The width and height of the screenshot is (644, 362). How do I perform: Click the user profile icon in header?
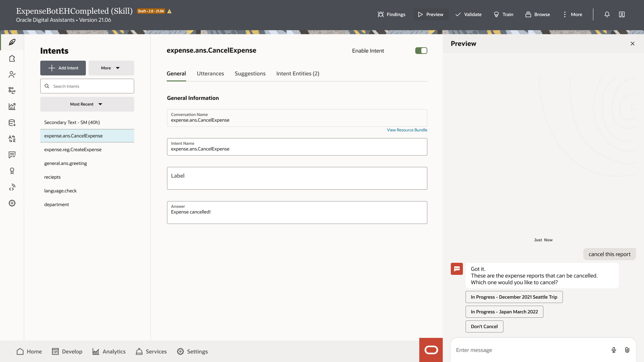(622, 14)
